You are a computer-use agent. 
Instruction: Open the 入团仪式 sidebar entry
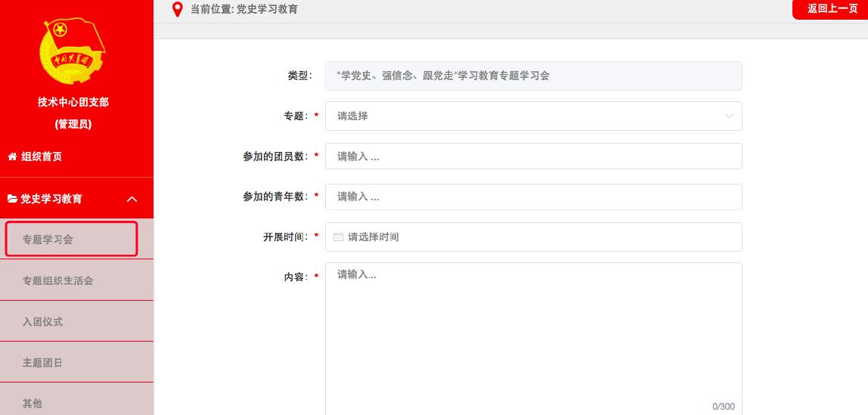(x=43, y=322)
